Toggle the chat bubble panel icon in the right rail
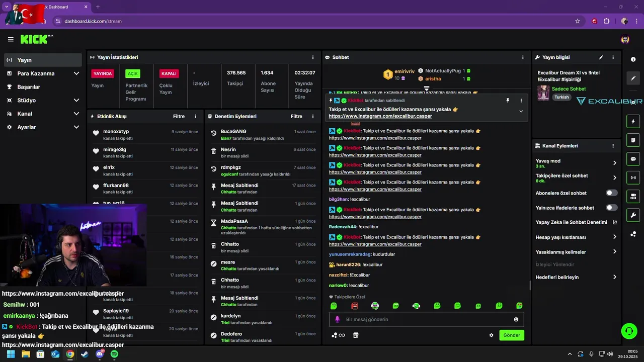Screen dimensions: 644x362 [x=633, y=159]
